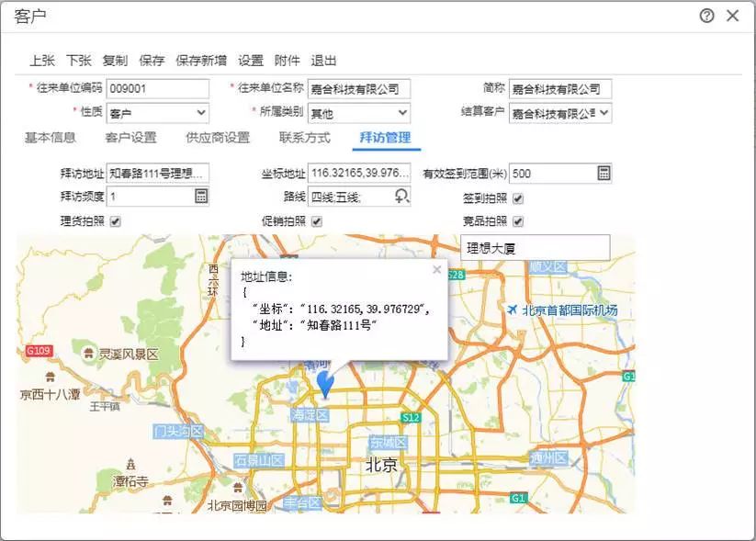Uncheck the 理货拍照 checkbox

click(x=116, y=221)
